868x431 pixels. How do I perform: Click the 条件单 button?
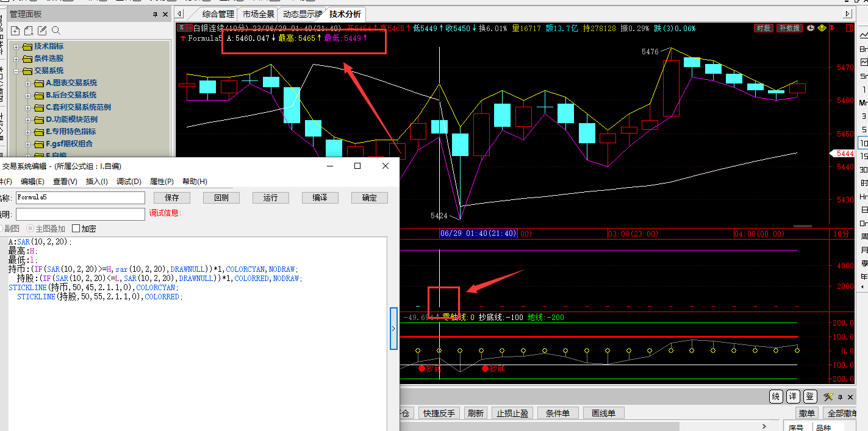pyautogui.click(x=558, y=413)
